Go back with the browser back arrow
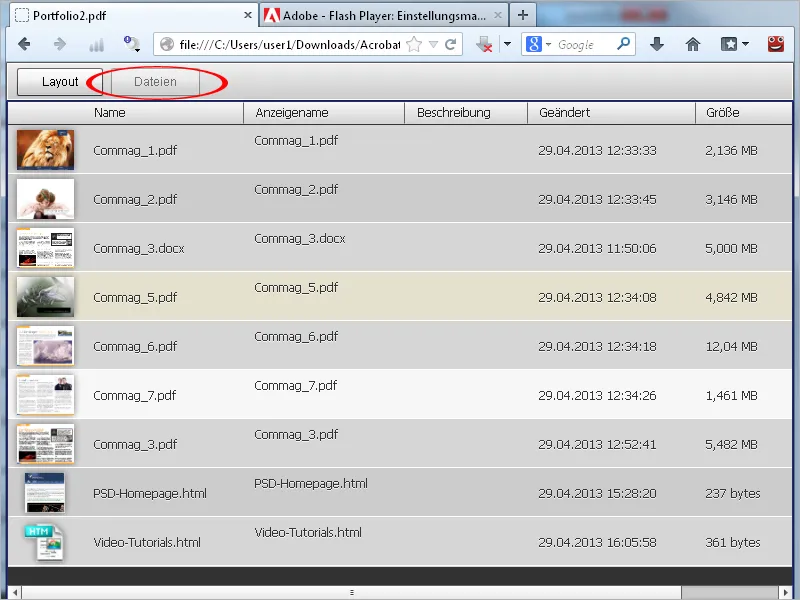Screen dimensions: 800x600 (x=24, y=44)
